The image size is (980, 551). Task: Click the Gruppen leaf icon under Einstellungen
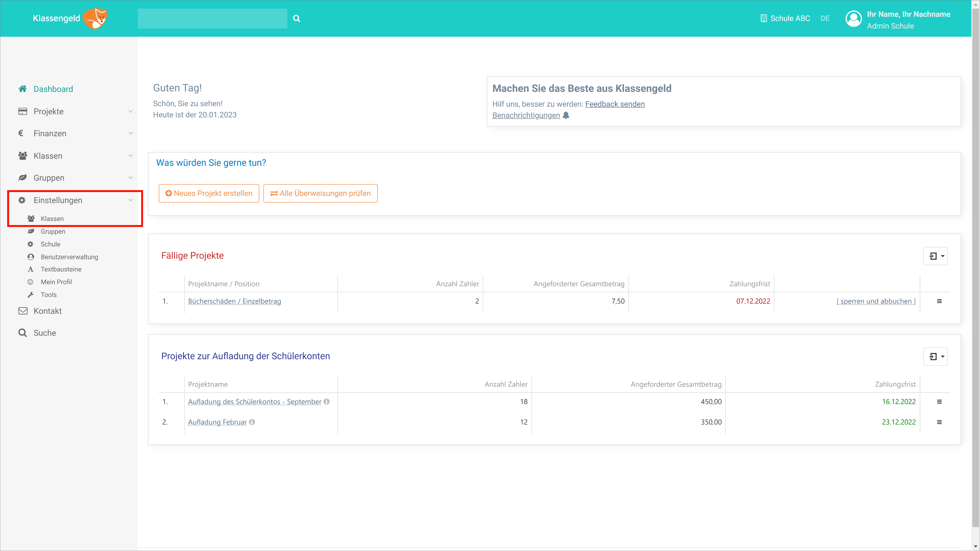(x=31, y=231)
